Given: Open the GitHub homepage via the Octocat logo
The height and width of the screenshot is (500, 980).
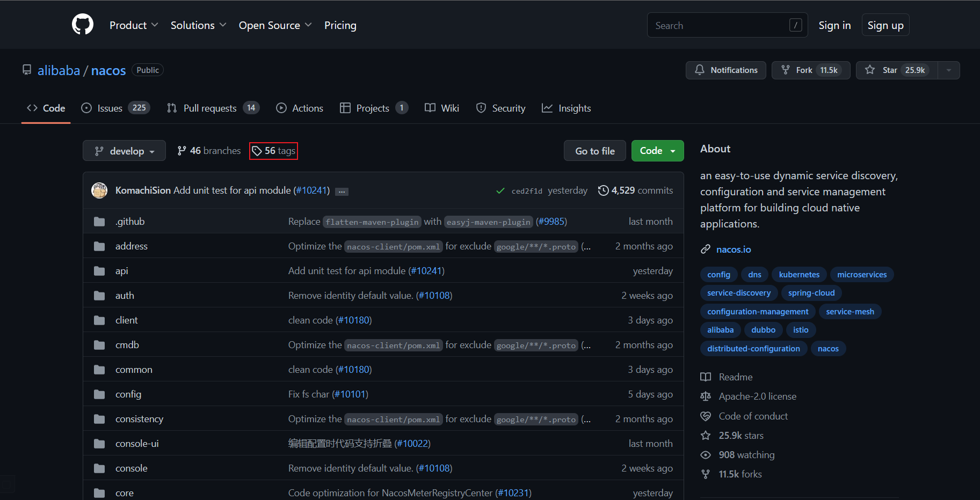Looking at the screenshot, I should point(83,25).
